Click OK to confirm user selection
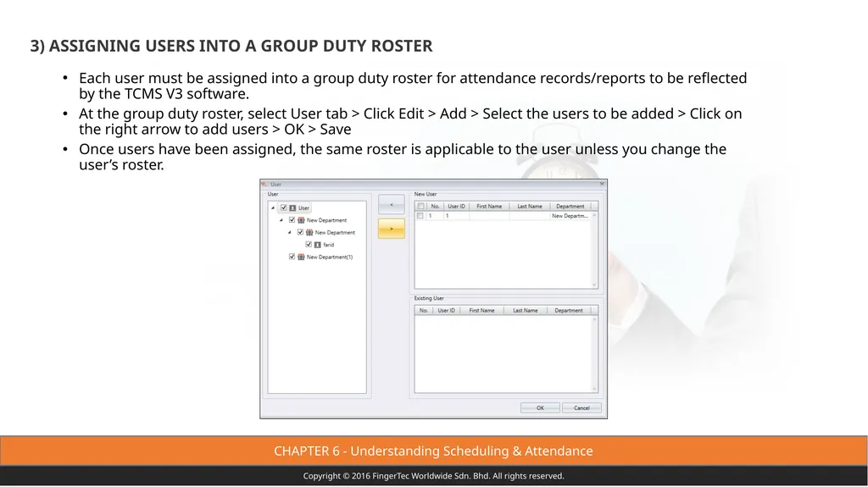The image size is (868, 487). (540, 408)
